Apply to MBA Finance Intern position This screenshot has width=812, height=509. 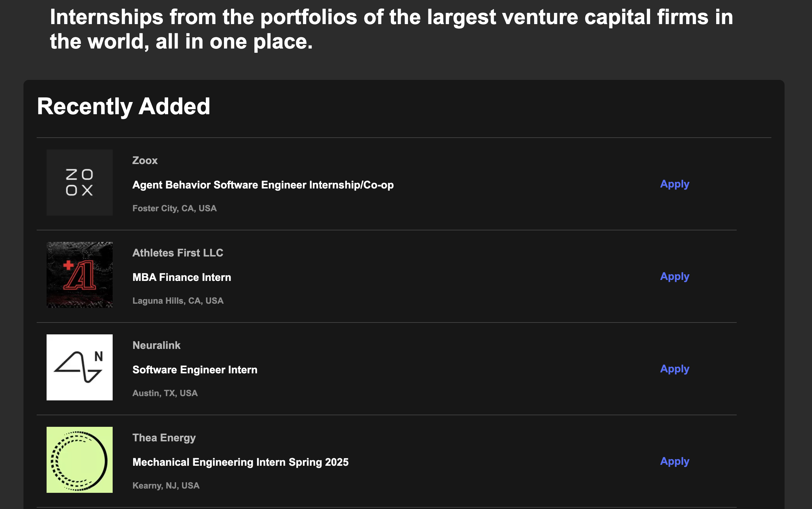[675, 277]
